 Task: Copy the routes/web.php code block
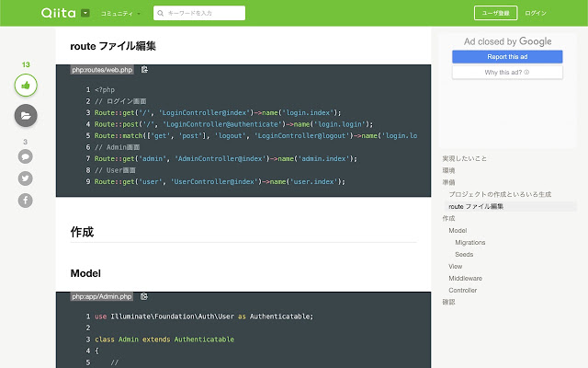[x=144, y=70]
